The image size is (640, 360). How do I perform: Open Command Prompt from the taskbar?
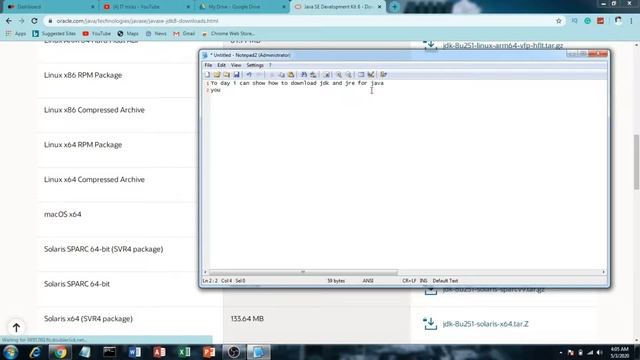tap(109, 352)
